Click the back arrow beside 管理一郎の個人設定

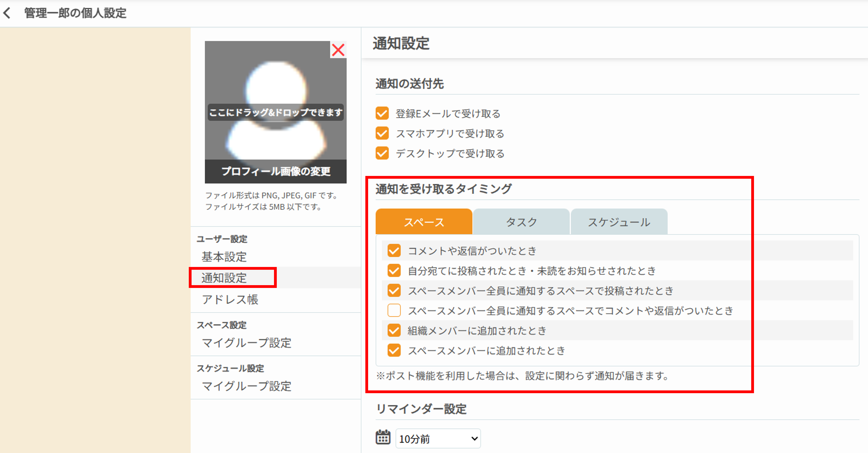pyautogui.click(x=7, y=13)
